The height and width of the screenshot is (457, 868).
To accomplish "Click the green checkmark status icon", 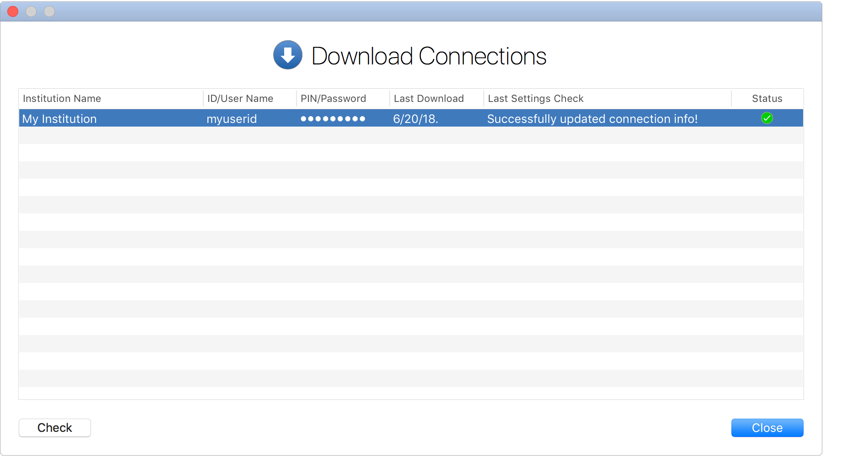I will pos(767,118).
